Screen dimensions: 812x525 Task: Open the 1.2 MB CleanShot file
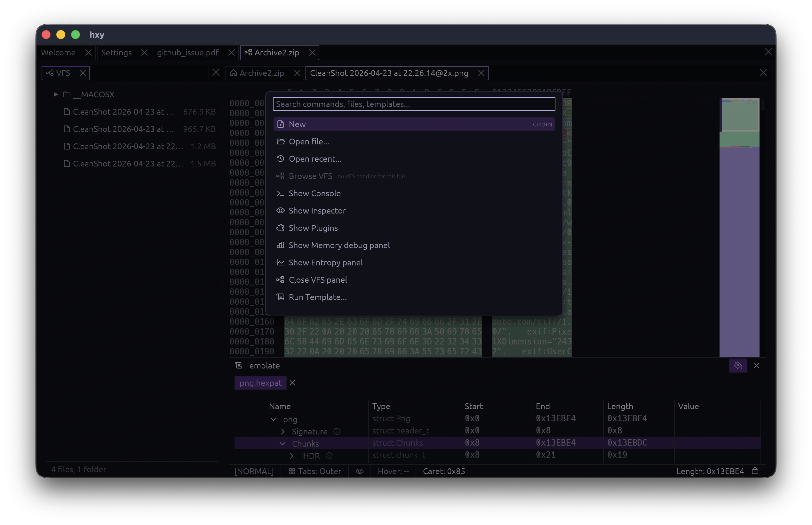pos(139,146)
